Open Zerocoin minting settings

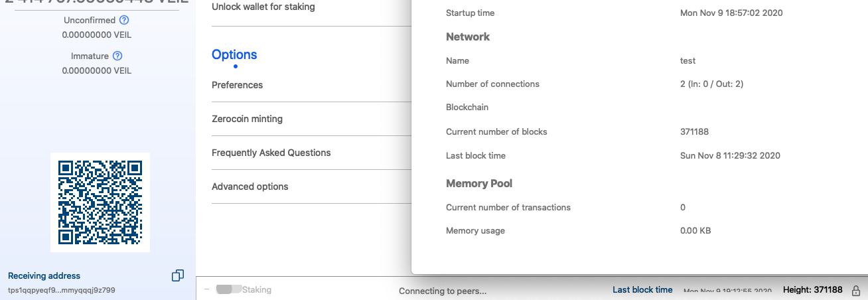click(247, 119)
